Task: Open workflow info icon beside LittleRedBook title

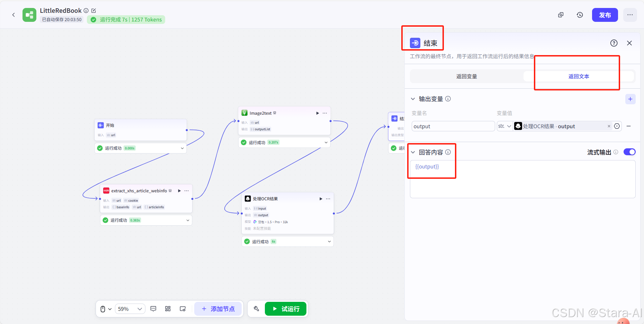Action: (86, 11)
